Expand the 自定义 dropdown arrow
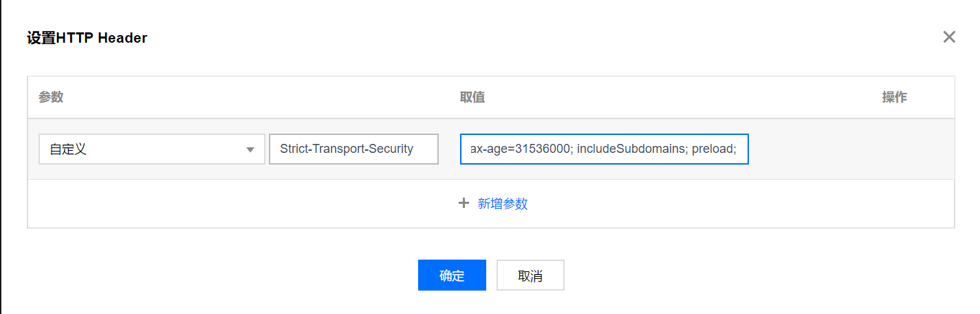Viewport: 980px width, 314px height. (250, 149)
